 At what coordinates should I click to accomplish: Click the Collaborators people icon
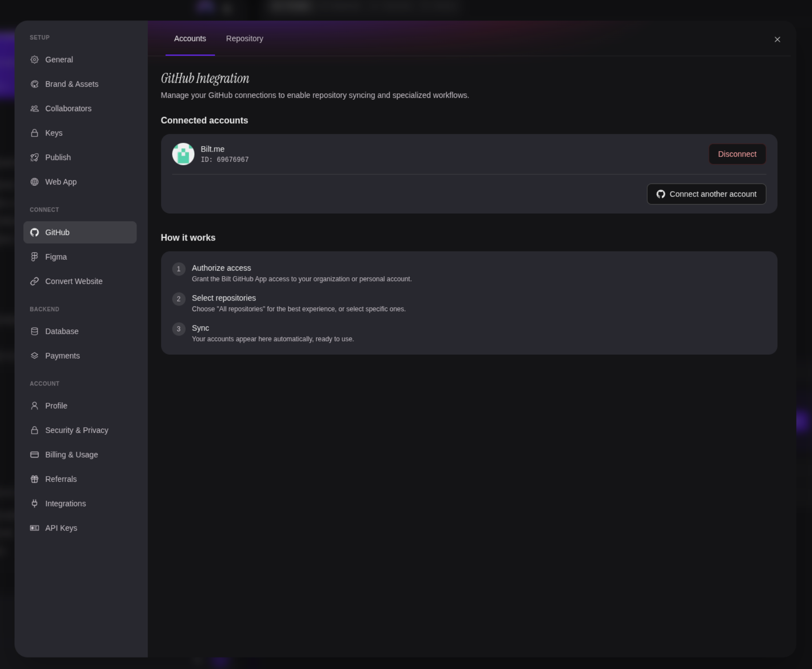coord(34,108)
